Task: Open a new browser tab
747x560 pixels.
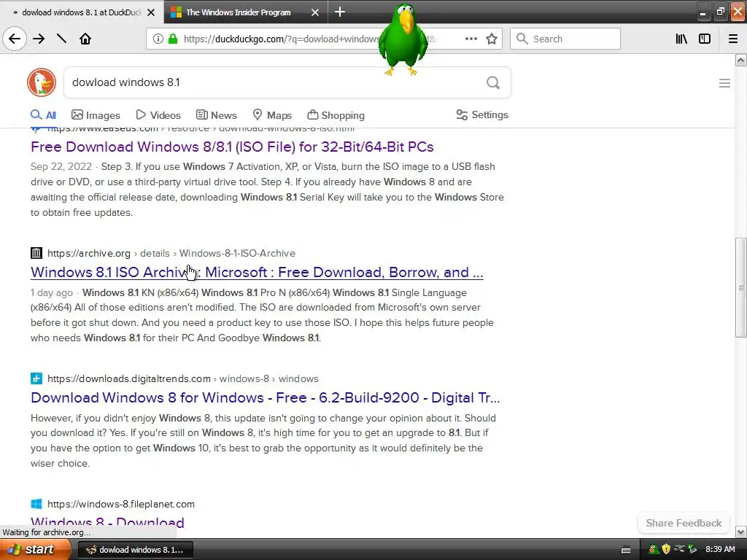Action: click(x=340, y=12)
